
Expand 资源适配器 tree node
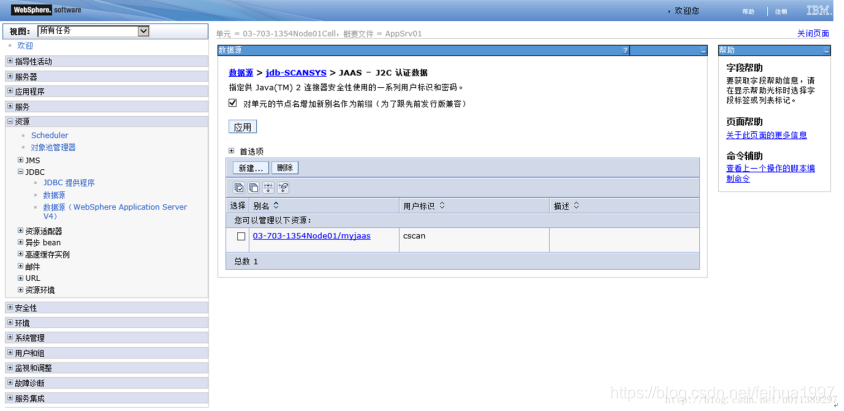pyautogui.click(x=21, y=231)
